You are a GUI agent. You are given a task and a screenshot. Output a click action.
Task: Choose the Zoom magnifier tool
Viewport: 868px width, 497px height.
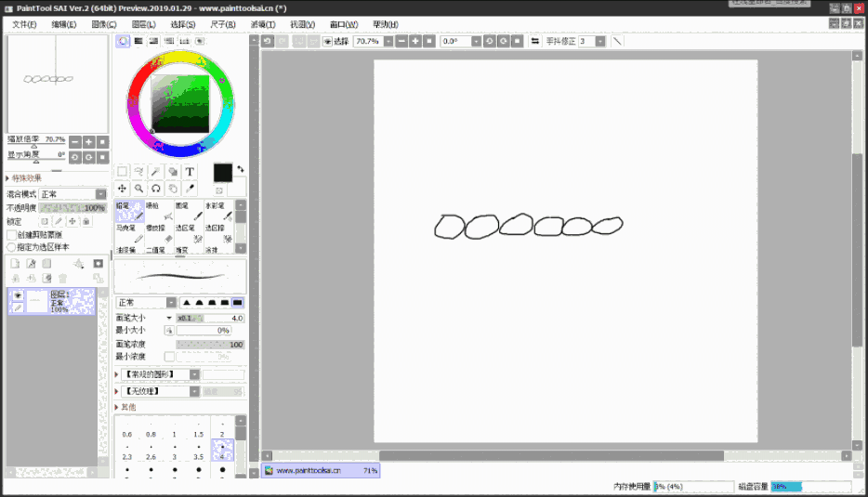point(138,189)
